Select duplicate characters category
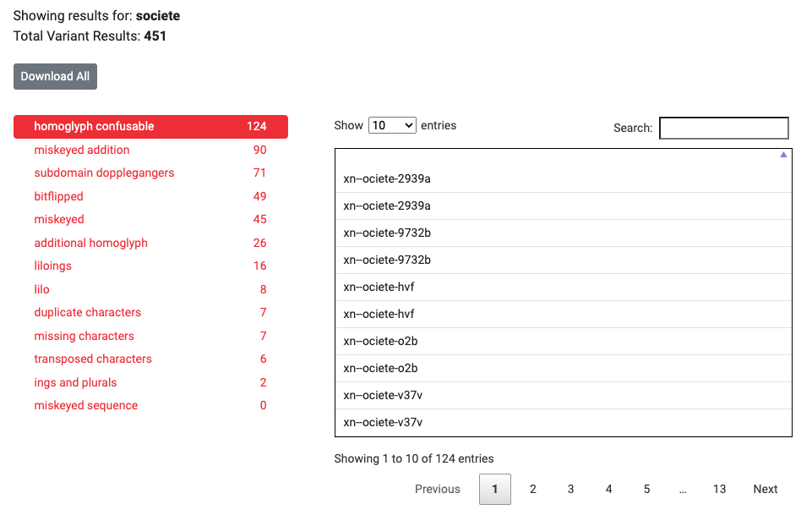Image resolution: width=812 pixels, height=510 pixels. pos(87,312)
